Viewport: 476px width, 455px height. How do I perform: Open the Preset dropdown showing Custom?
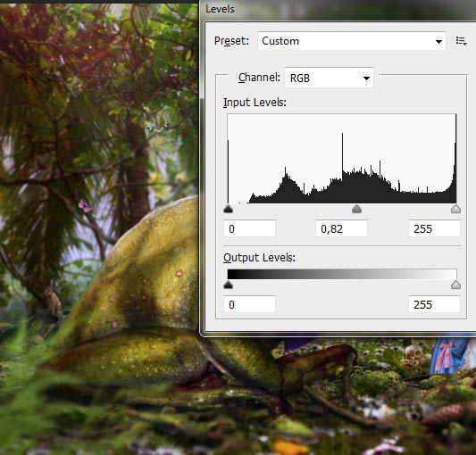tap(352, 41)
